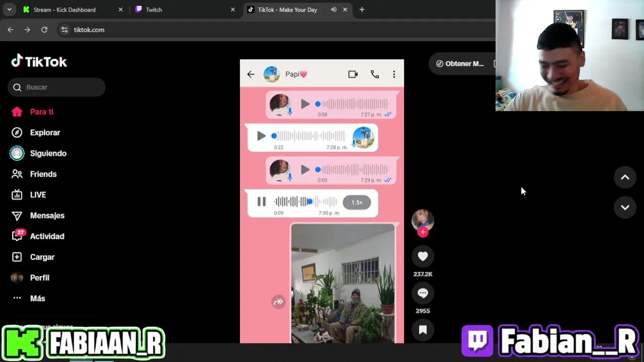Image resolution: width=644 pixels, height=362 pixels.
Task: Click the Mensajes paper plane icon
Action: [x=17, y=216]
